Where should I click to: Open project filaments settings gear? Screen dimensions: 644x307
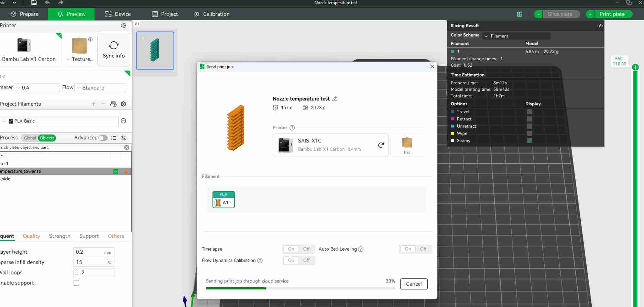[x=124, y=104]
